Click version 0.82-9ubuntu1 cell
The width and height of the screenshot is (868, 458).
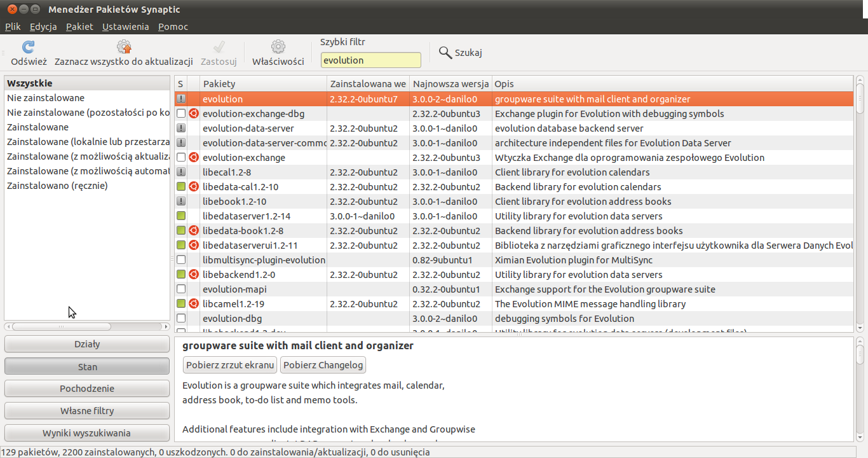(442, 260)
